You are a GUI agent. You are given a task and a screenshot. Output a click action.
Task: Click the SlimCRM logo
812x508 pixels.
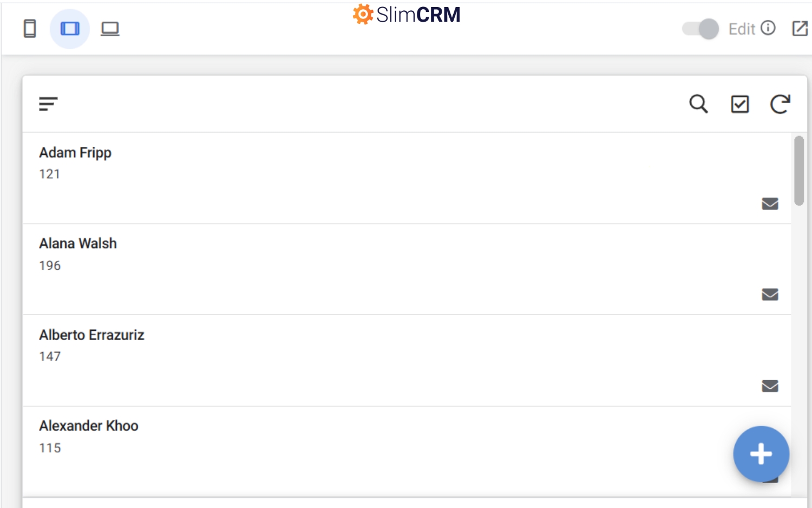[407, 15]
